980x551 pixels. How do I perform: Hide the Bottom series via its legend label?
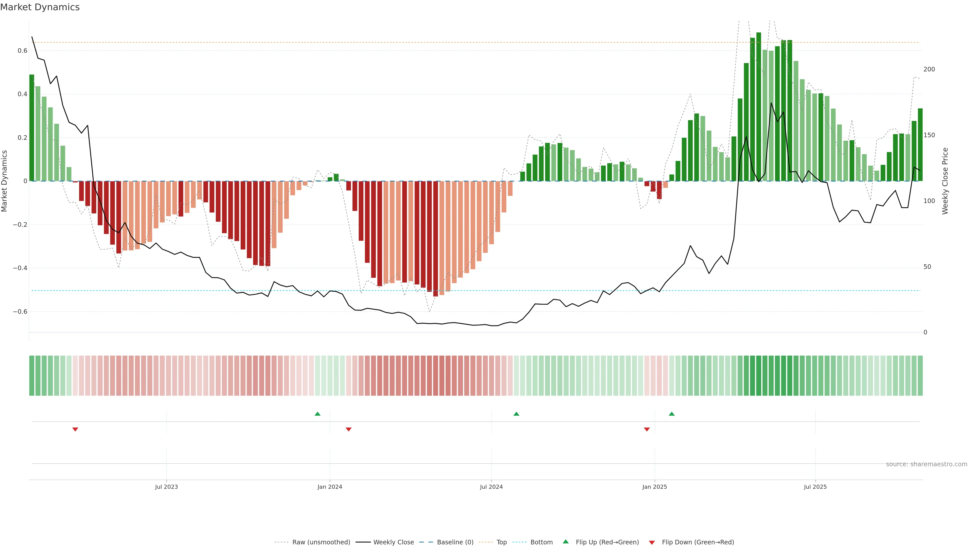click(x=541, y=542)
